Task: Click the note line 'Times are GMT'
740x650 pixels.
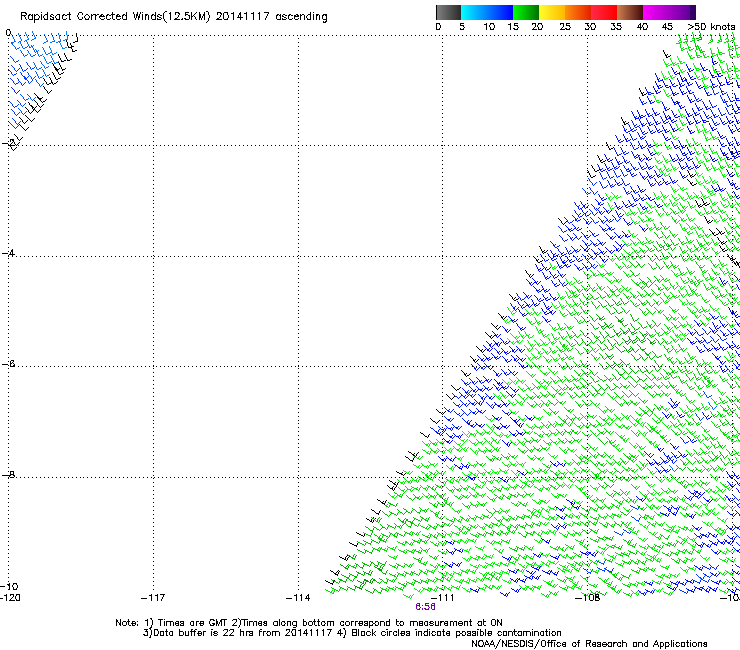Action: pyautogui.click(x=193, y=623)
